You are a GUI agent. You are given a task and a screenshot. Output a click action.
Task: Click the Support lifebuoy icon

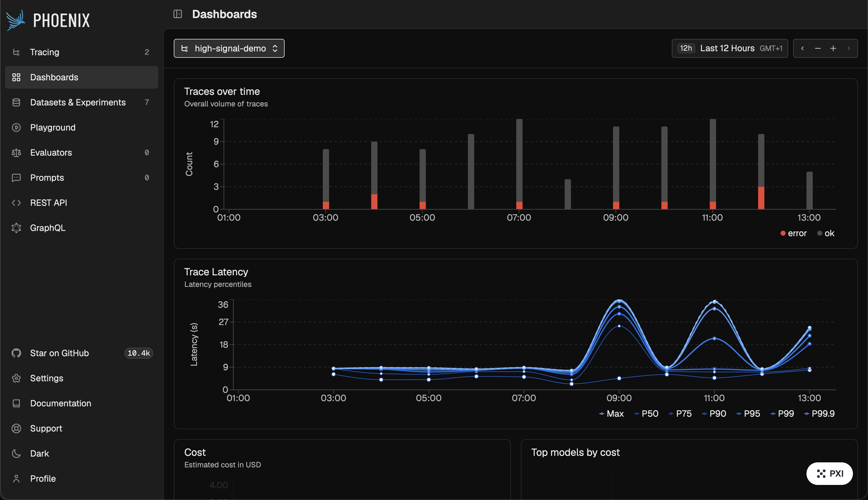point(16,428)
